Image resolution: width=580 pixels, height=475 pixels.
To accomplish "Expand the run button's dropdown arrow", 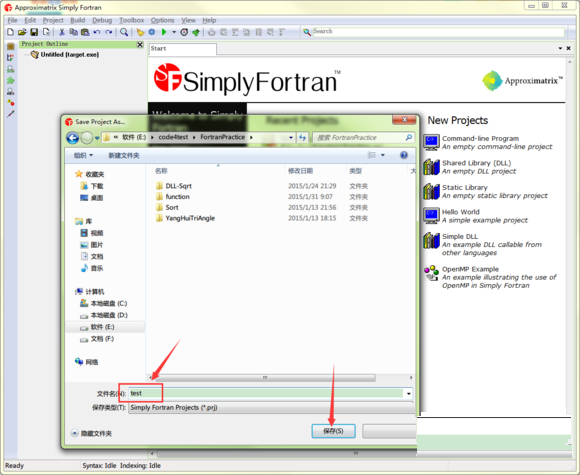I will click(174, 32).
